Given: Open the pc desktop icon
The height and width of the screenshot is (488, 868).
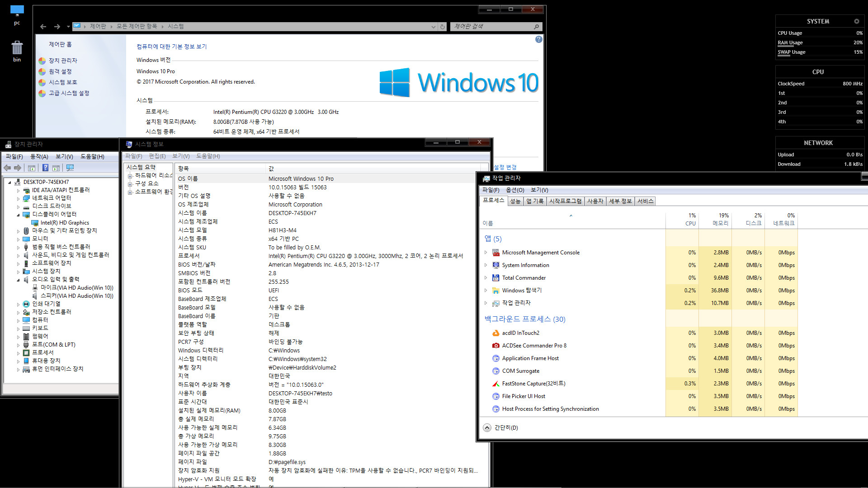Looking at the screenshot, I should [x=17, y=14].
